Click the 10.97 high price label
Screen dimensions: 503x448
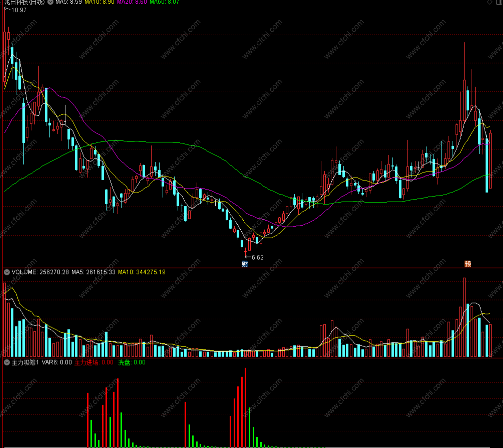point(19,10)
